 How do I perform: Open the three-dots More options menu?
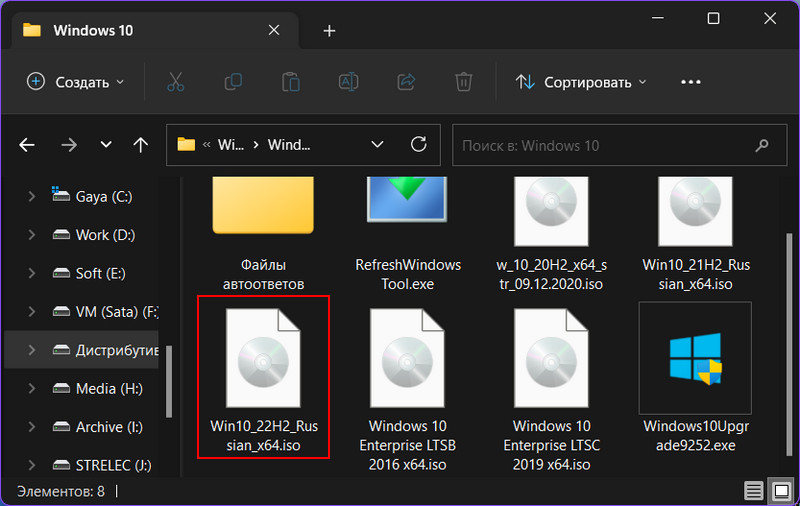691,82
